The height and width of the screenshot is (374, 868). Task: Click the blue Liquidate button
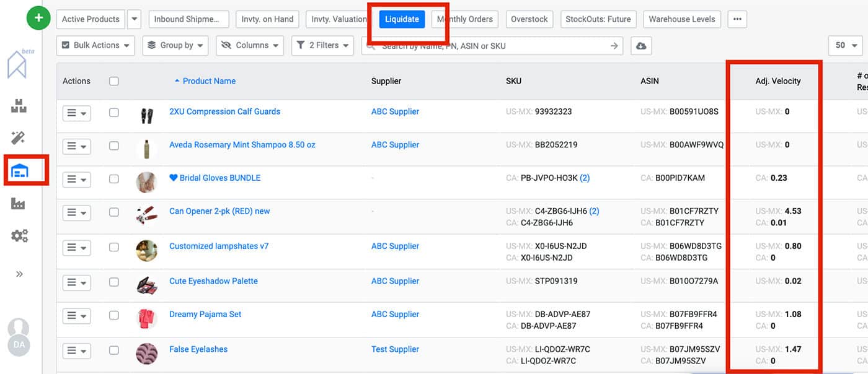click(401, 19)
